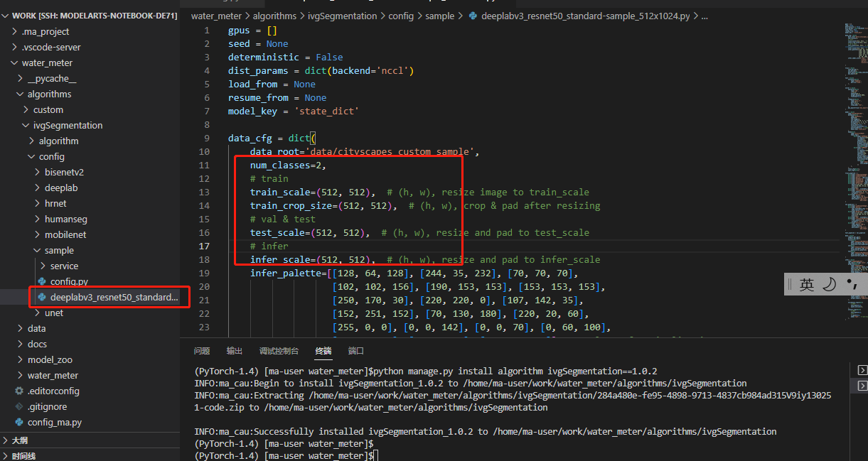Open the 调试控制台 panel tab
Screen dimensions: 868x461
279,351
